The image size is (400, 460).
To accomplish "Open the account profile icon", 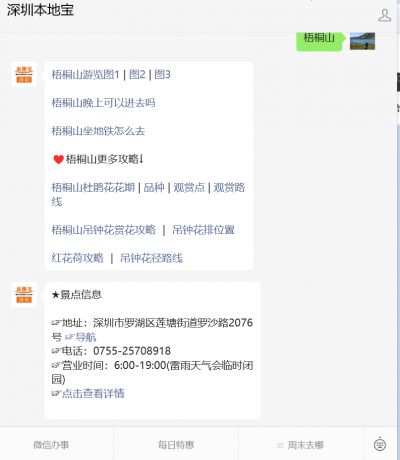I will point(384,16).
